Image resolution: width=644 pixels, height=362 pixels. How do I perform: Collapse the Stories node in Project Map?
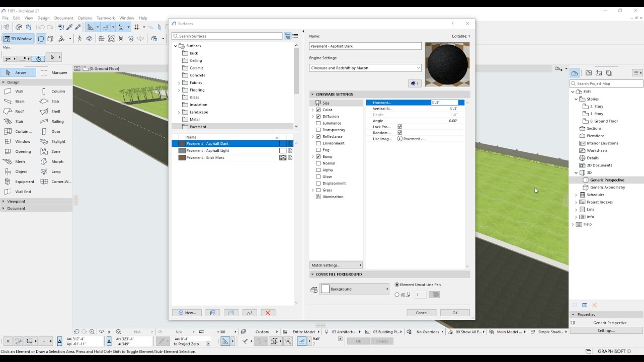click(576, 99)
